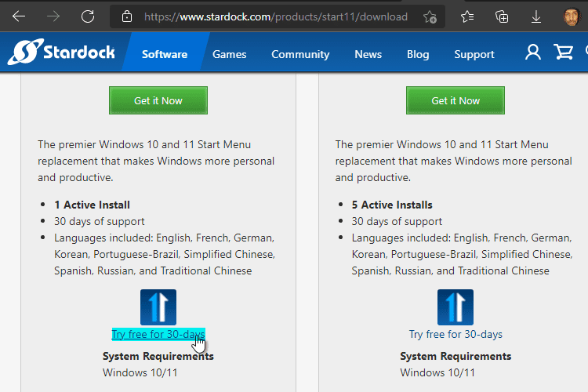Open Stardock account user icon
Viewport: 588px width, 392px height.
pyautogui.click(x=533, y=53)
